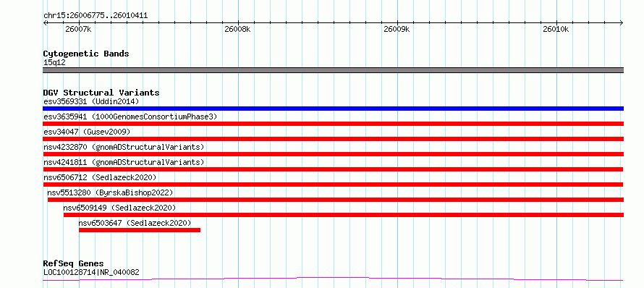Click the 26010k ruler label

pos(556,29)
